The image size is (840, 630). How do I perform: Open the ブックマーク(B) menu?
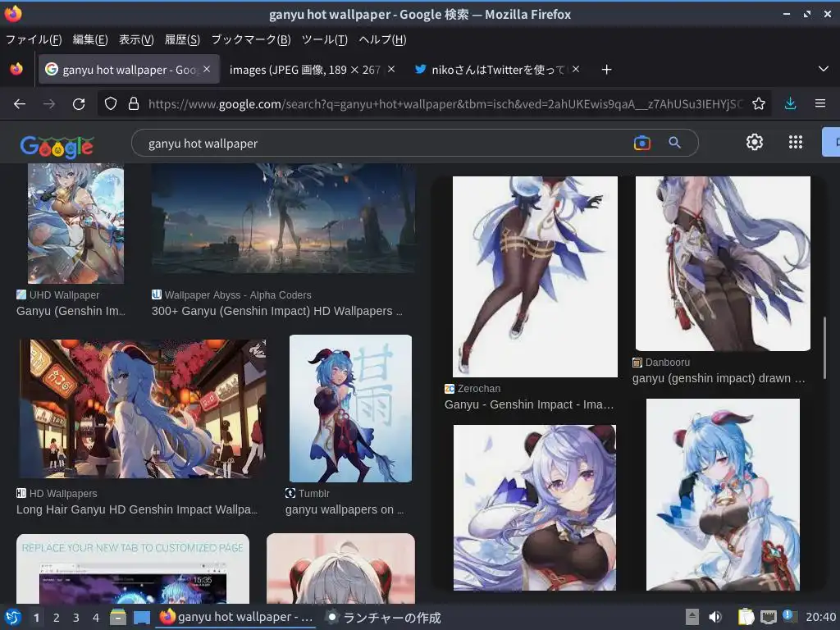tap(251, 39)
